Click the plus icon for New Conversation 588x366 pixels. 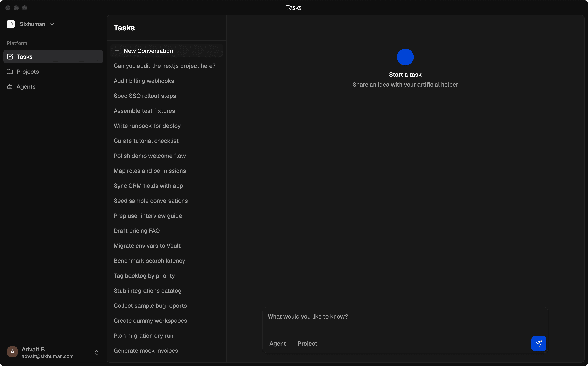[x=117, y=51]
